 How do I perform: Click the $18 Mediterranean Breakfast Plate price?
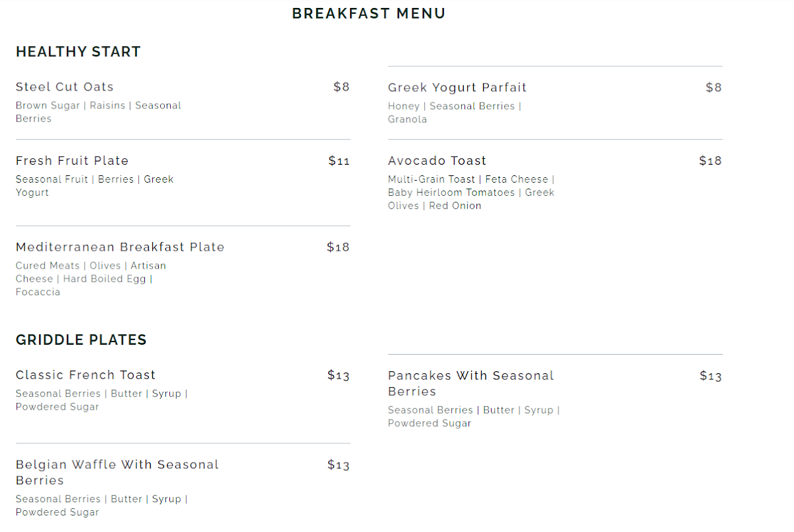click(338, 247)
